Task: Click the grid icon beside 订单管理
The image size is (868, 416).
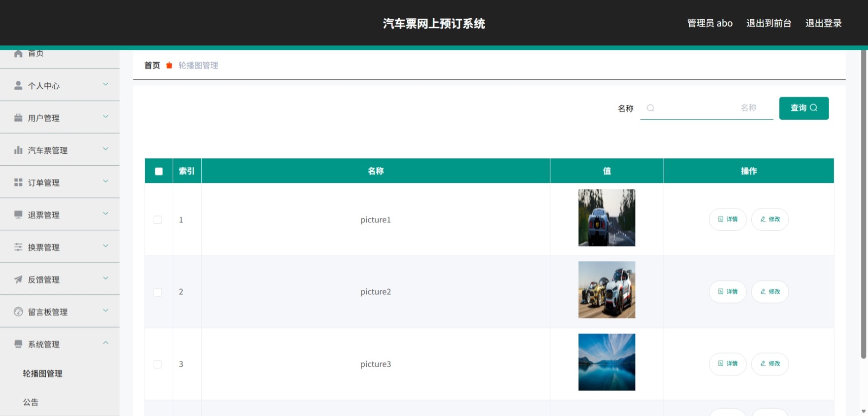Action: 18,182
